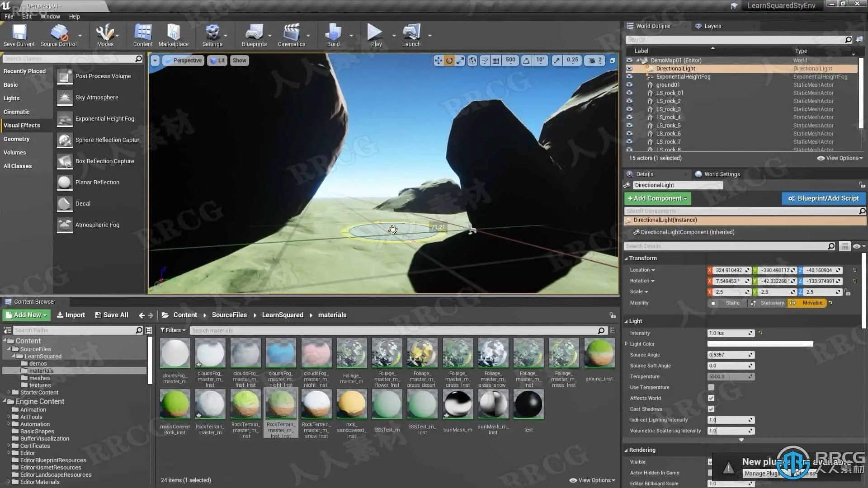
Task: Expand the Light Color property
Action: coord(627,344)
